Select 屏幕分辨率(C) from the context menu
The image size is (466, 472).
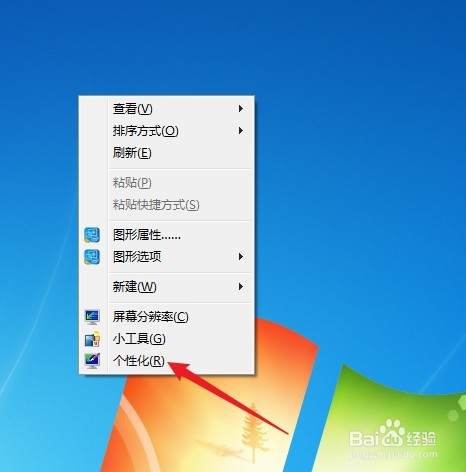[x=167, y=316]
